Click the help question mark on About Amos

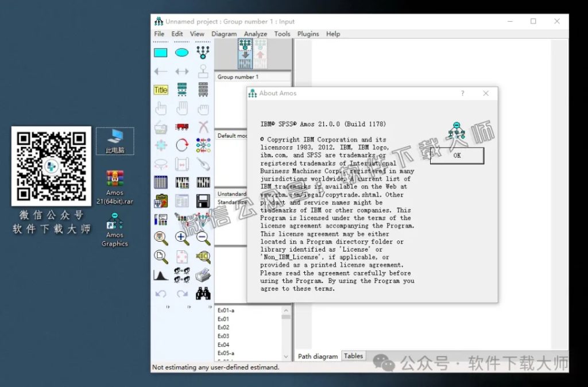pyautogui.click(x=462, y=92)
